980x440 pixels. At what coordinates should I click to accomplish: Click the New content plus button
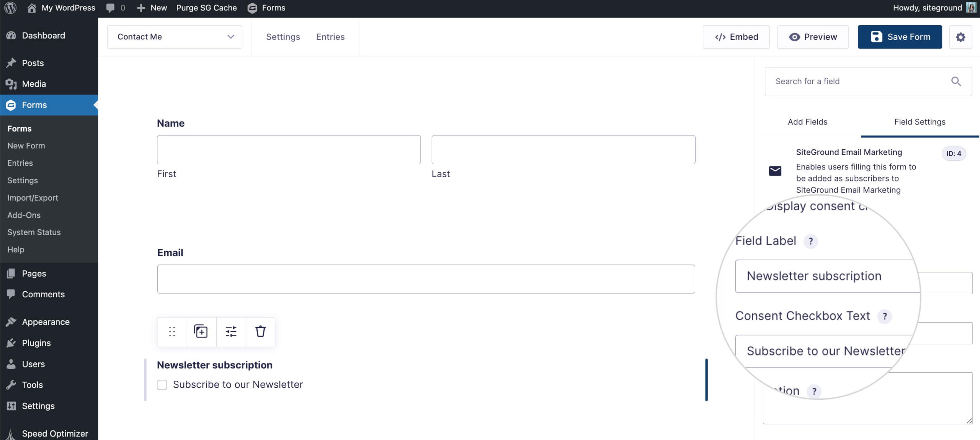coord(152,8)
